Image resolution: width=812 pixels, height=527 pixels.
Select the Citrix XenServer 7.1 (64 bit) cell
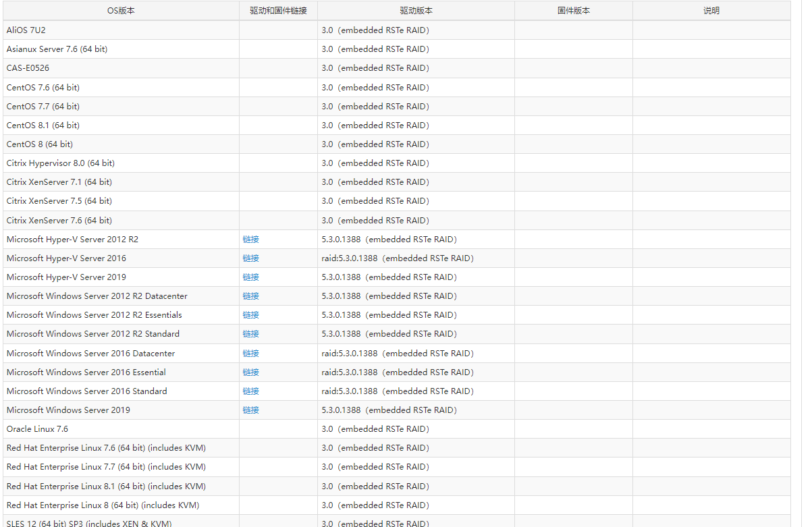[x=121, y=182]
